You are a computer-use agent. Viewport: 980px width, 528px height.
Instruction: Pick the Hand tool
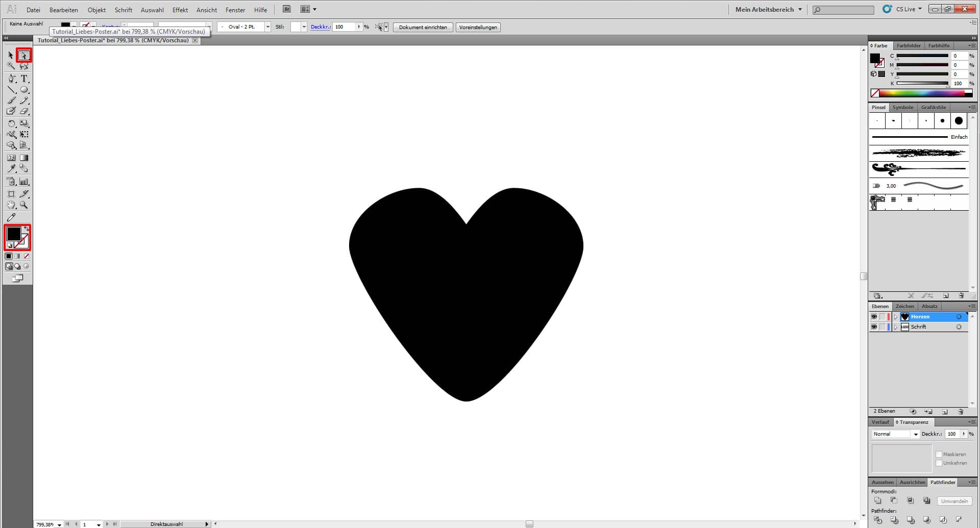(11, 205)
